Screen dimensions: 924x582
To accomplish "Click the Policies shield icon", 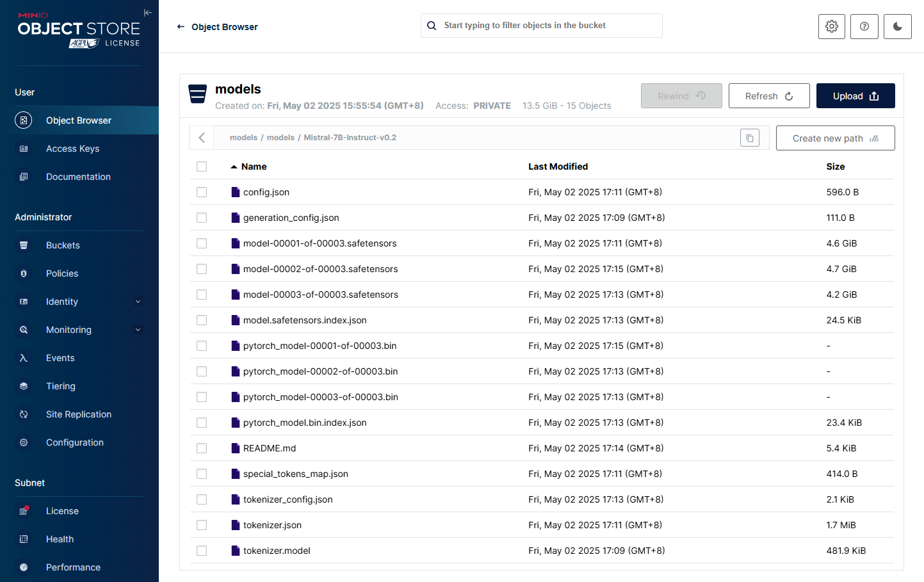I will coord(24,273).
